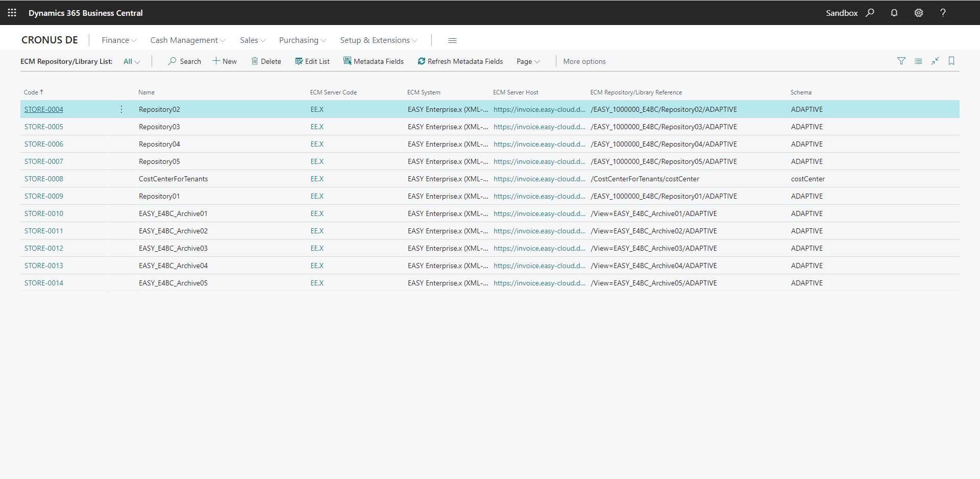
Task: Click the bookmark icon
Action: point(951,61)
